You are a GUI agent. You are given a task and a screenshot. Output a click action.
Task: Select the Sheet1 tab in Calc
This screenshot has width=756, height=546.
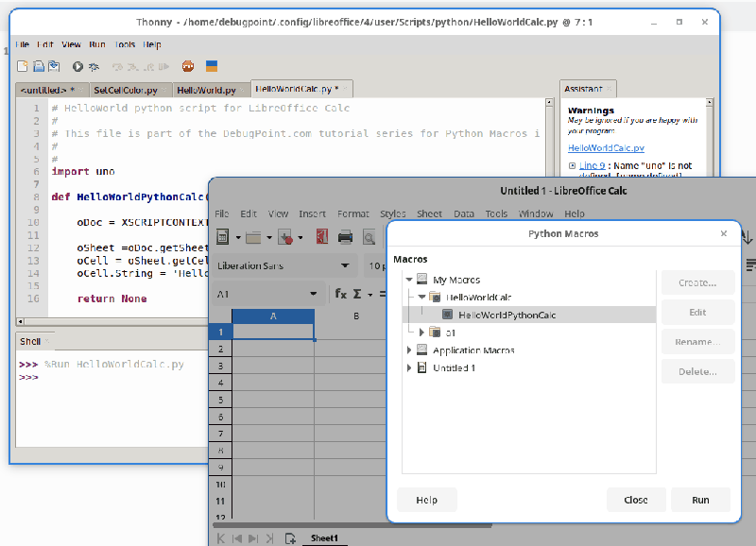(x=324, y=538)
